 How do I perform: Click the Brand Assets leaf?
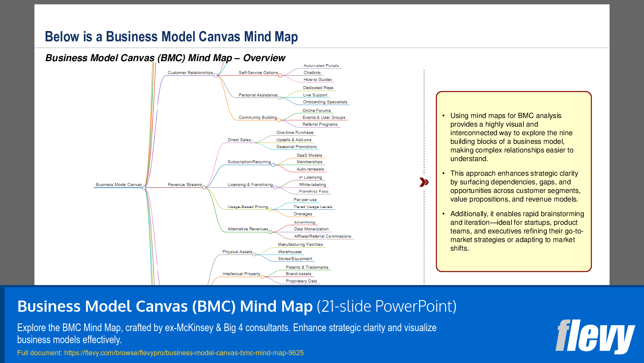(298, 274)
